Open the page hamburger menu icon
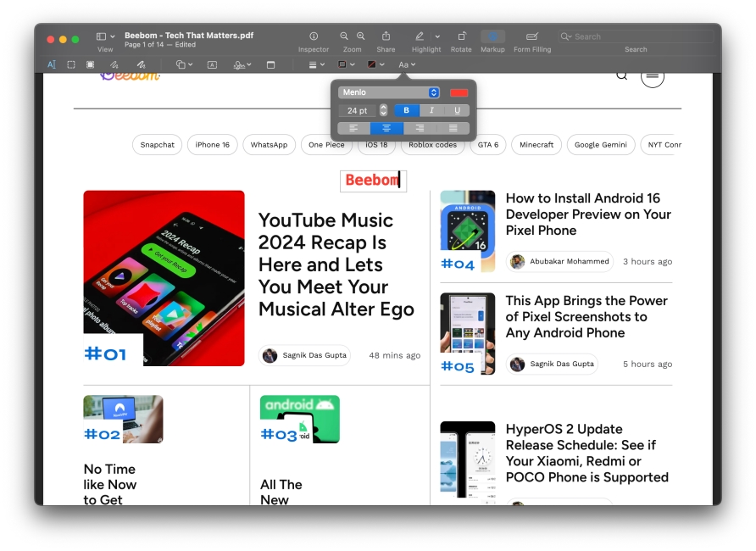This screenshot has width=756, height=551. pos(653,76)
